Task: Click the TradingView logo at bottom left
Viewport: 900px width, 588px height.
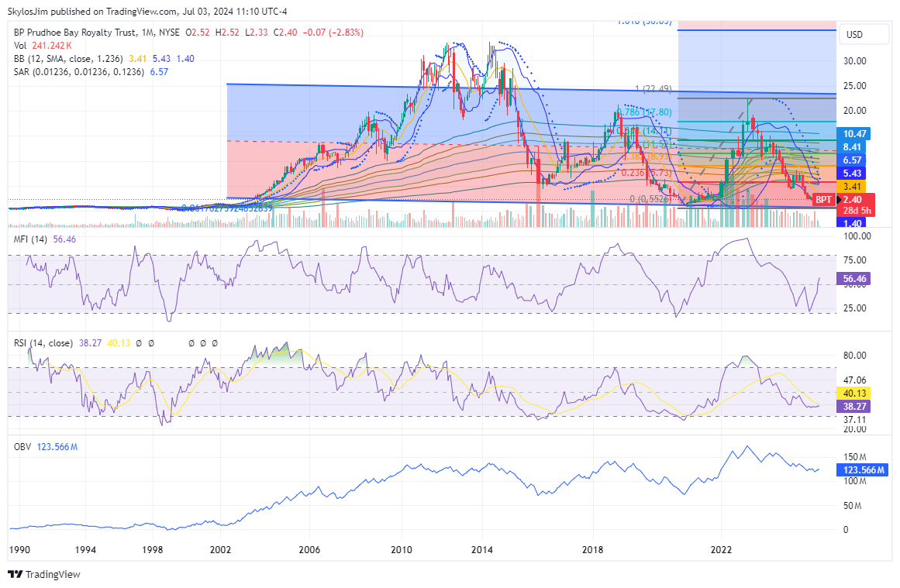Action: point(44,574)
